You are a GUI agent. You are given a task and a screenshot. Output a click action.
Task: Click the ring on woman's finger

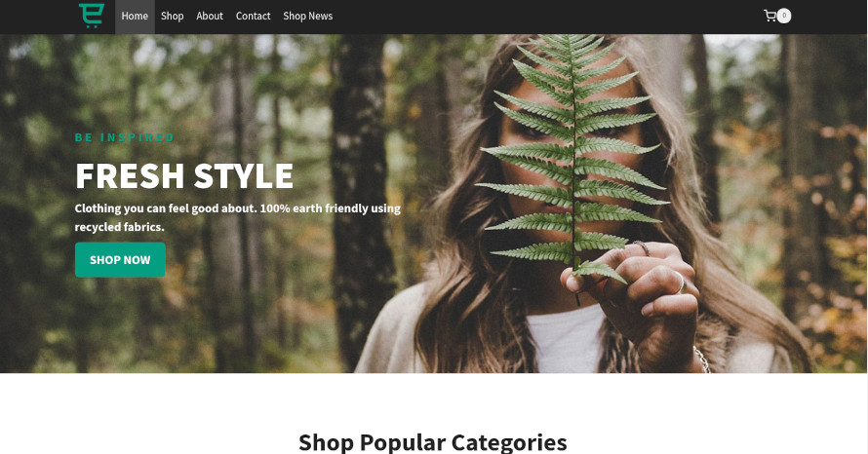(x=681, y=283)
